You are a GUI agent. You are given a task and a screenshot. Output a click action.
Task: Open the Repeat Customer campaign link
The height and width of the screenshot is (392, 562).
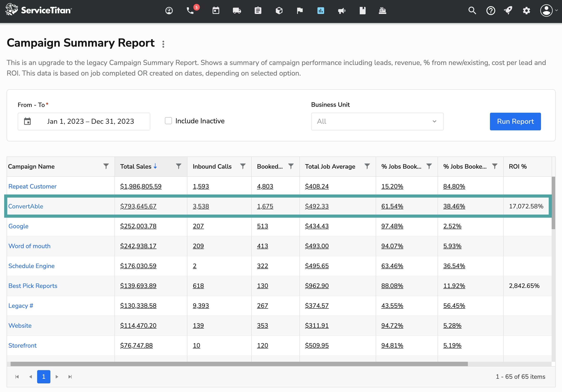(x=32, y=186)
